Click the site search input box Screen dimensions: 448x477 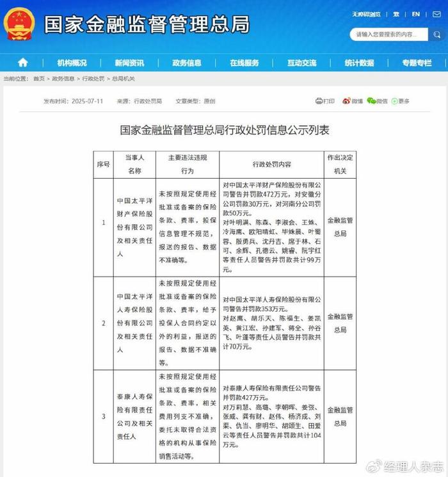click(x=388, y=35)
